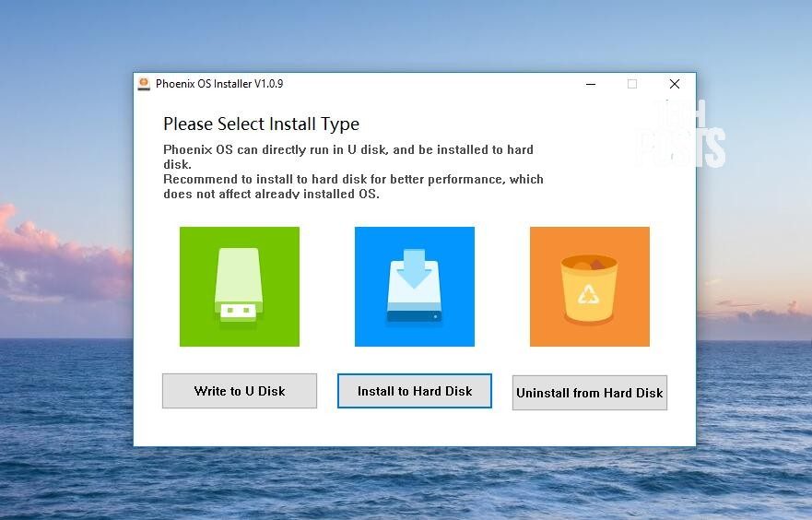Click the orange recycle bin uninstall icon
This screenshot has height=520, width=812.
pos(589,287)
